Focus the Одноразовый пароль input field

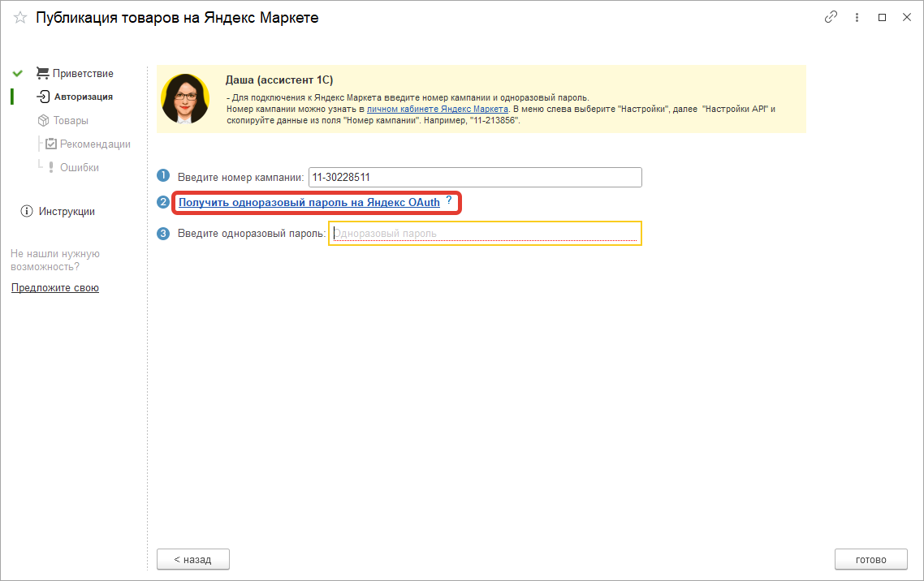[x=485, y=233]
